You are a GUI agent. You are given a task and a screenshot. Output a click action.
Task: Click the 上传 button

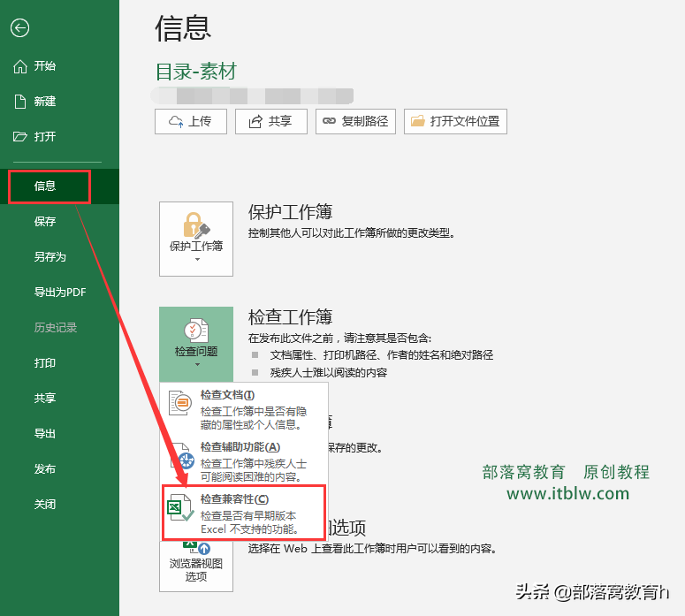pos(191,121)
